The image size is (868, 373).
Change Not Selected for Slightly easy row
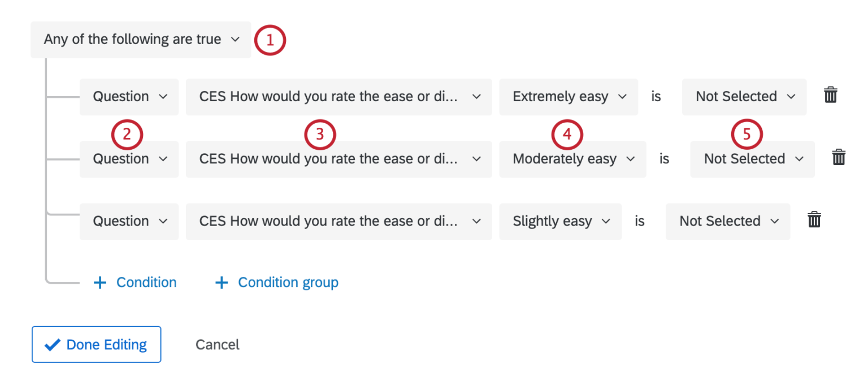728,221
